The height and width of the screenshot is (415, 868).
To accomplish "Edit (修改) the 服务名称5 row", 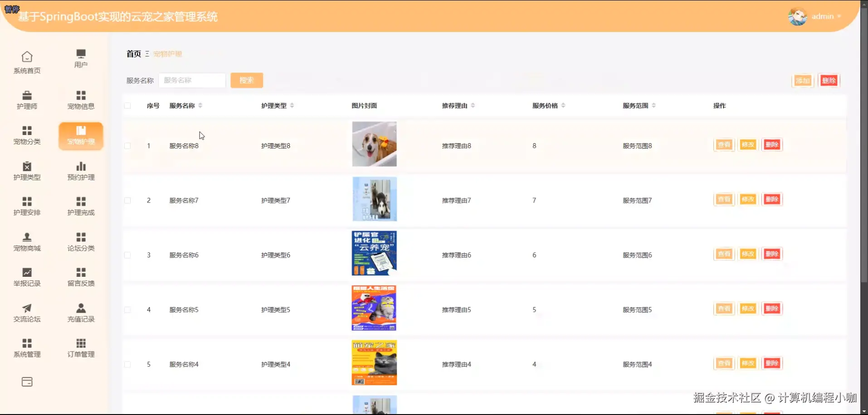I will (748, 309).
